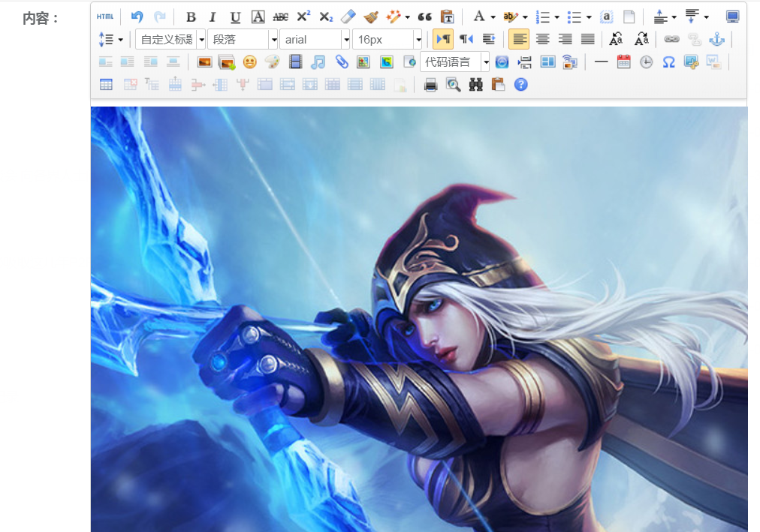Open the emoticon picker

tap(249, 62)
